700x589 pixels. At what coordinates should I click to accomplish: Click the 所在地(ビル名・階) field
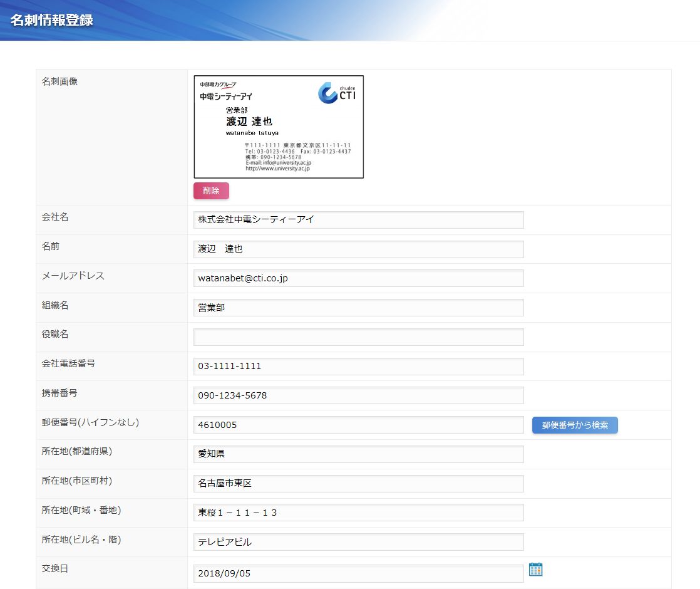pos(358,542)
